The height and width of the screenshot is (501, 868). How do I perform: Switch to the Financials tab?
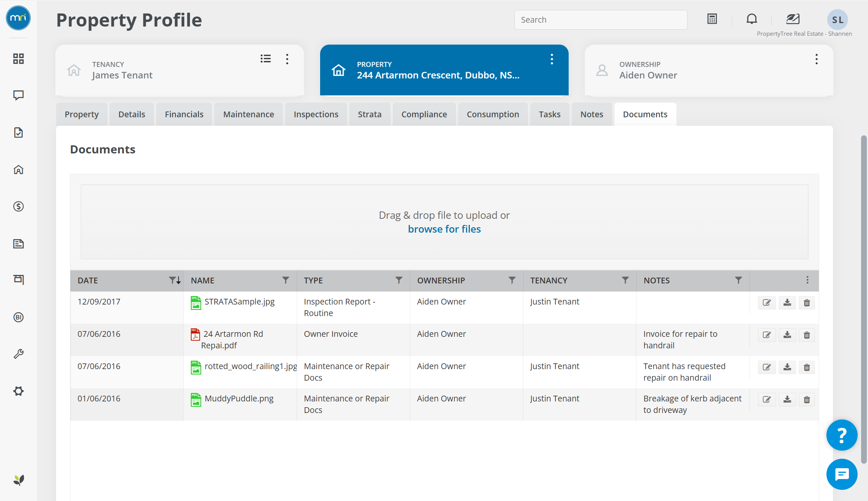[x=184, y=114]
